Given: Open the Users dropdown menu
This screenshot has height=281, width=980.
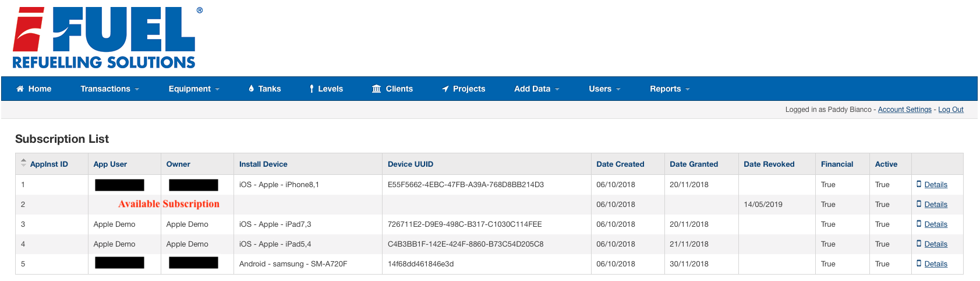Looking at the screenshot, I should pos(604,89).
